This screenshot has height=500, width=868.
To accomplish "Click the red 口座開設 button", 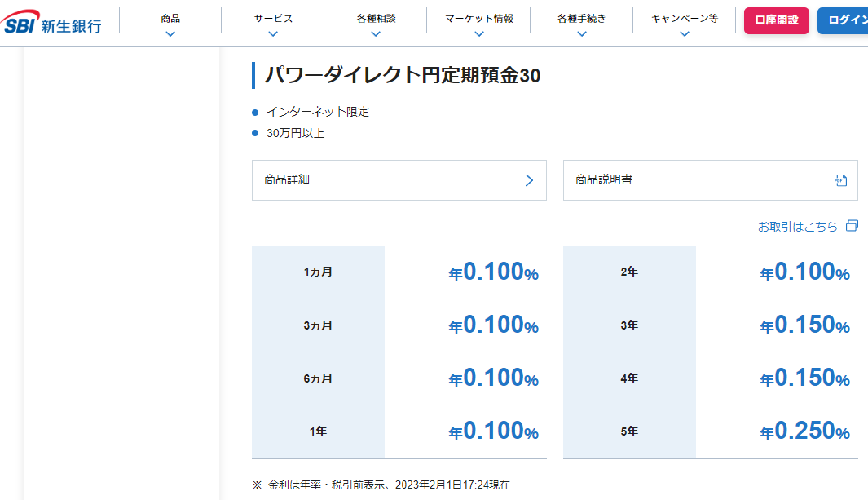I will coord(776,20).
